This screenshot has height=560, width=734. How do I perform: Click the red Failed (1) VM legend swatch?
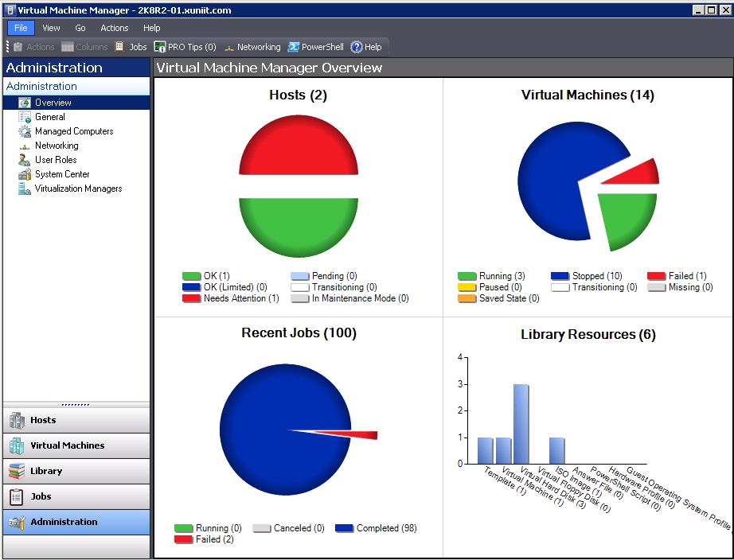tap(656, 276)
